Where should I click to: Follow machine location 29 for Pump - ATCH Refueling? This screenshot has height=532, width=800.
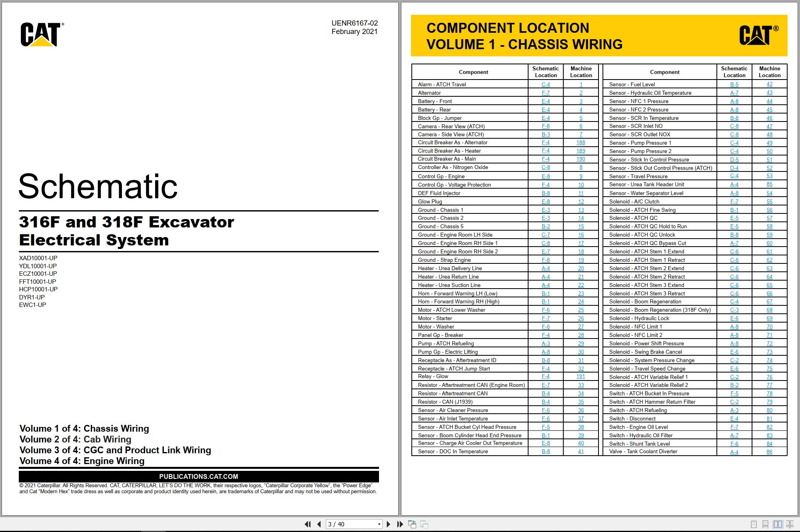click(581, 343)
